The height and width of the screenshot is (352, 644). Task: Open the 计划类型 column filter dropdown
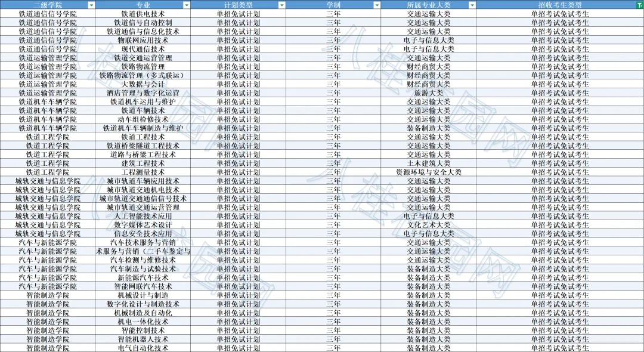[x=281, y=5]
